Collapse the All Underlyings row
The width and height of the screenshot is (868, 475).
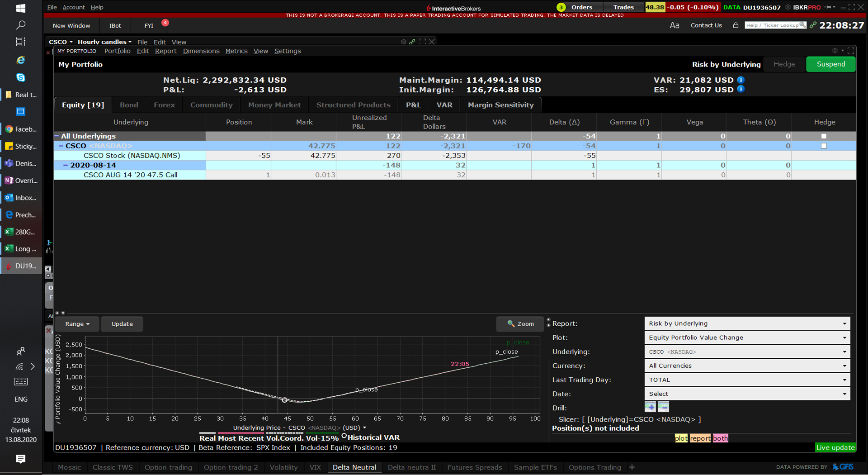[x=57, y=136]
